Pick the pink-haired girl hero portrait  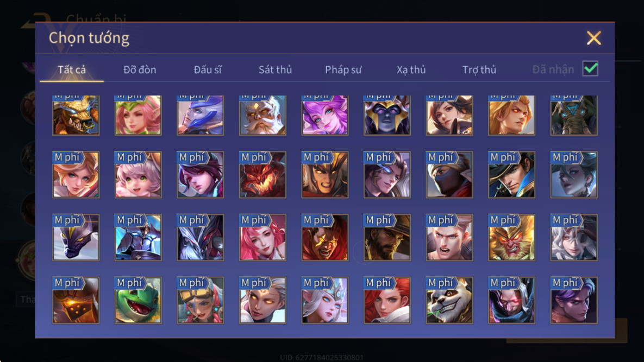pyautogui.click(x=262, y=237)
